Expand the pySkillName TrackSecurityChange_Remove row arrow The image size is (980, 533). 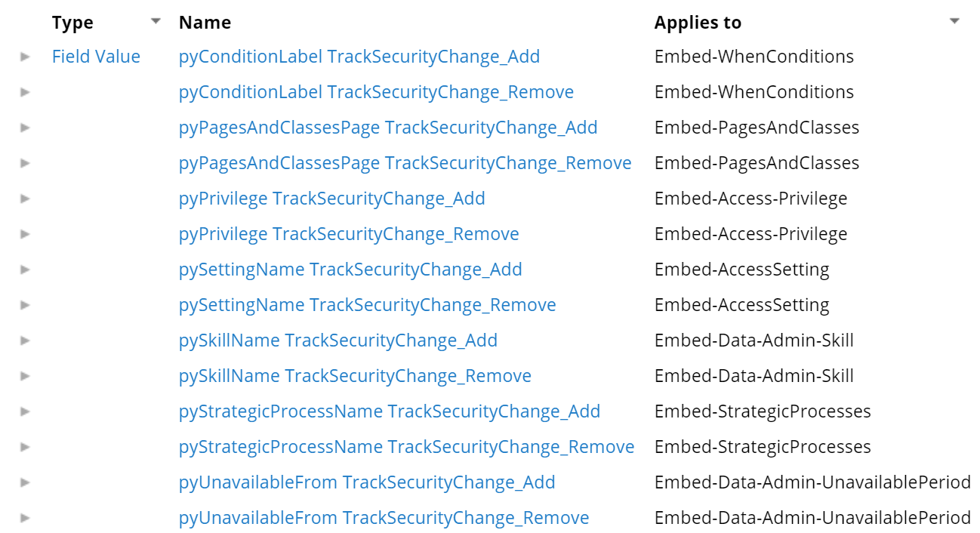pyautogui.click(x=25, y=376)
